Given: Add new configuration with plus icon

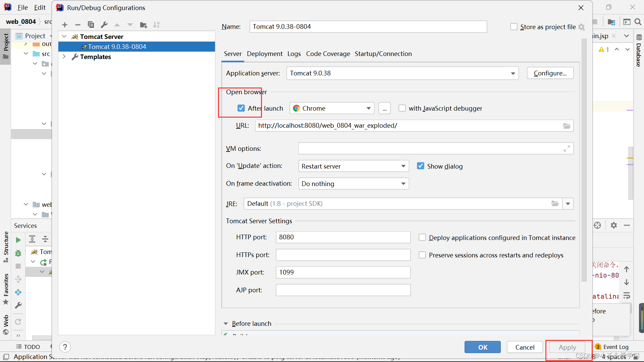Looking at the screenshot, I should click(65, 25).
